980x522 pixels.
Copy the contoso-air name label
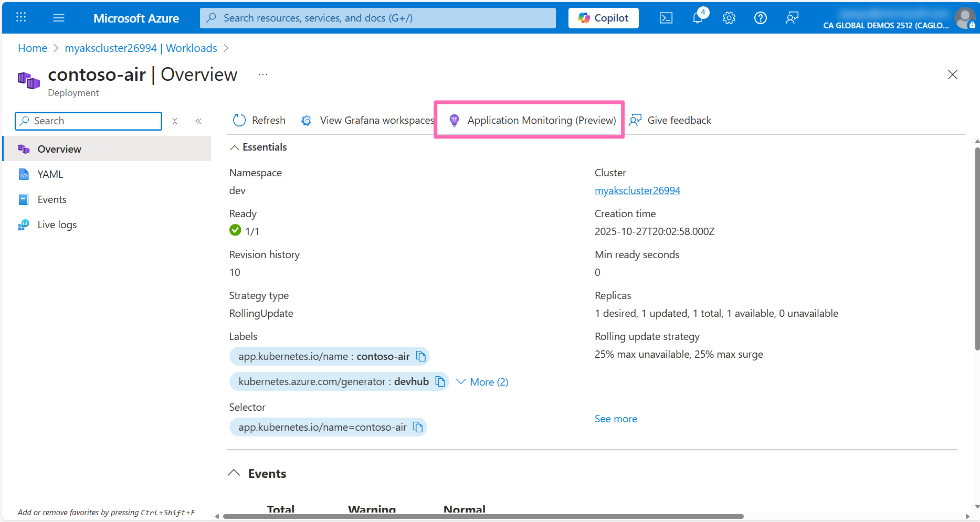(x=420, y=356)
